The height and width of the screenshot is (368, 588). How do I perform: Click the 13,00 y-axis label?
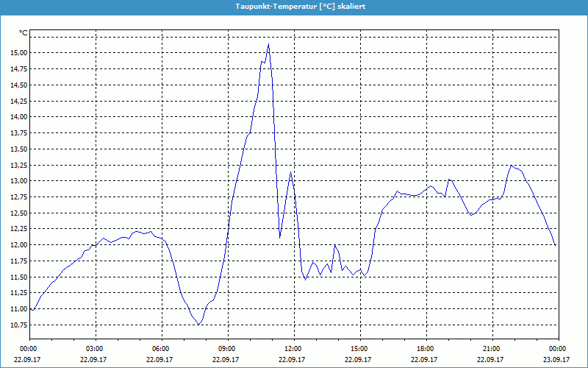[x=18, y=181]
